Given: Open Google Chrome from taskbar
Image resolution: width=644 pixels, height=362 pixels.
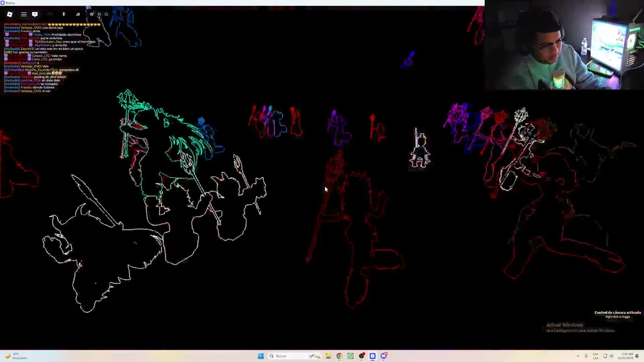Looking at the screenshot, I should (339, 356).
